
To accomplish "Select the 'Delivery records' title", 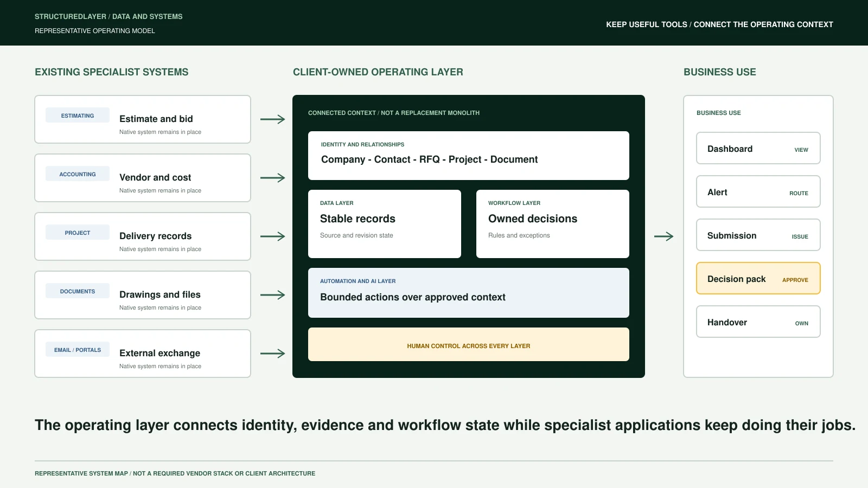I will pos(156,236).
